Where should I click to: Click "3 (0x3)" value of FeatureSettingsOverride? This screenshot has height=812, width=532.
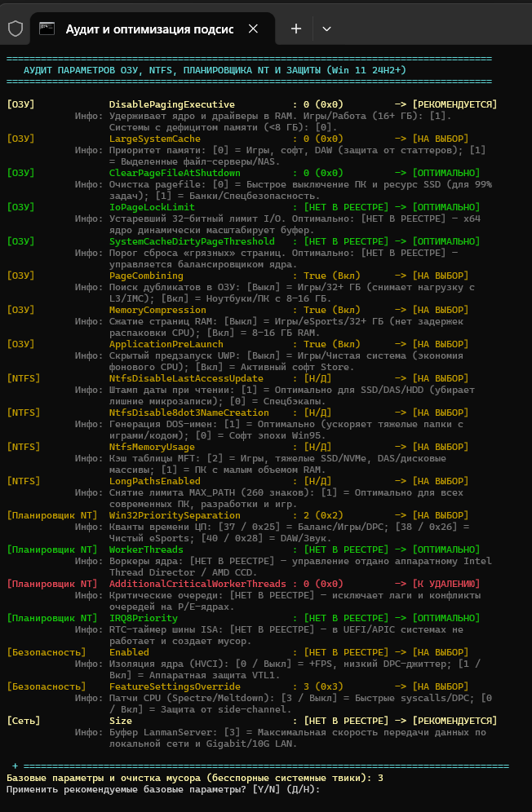pyautogui.click(x=323, y=686)
